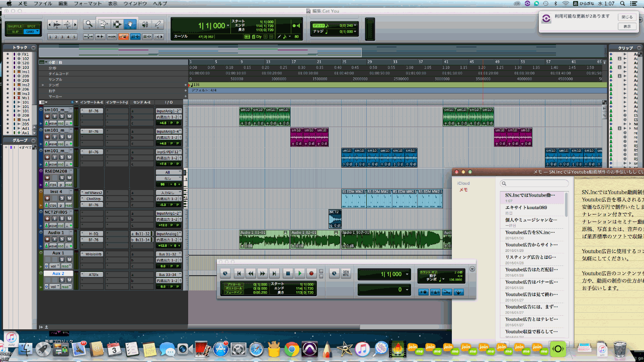Expand transport window options arrow
This screenshot has height=362, width=644.
[472, 269]
